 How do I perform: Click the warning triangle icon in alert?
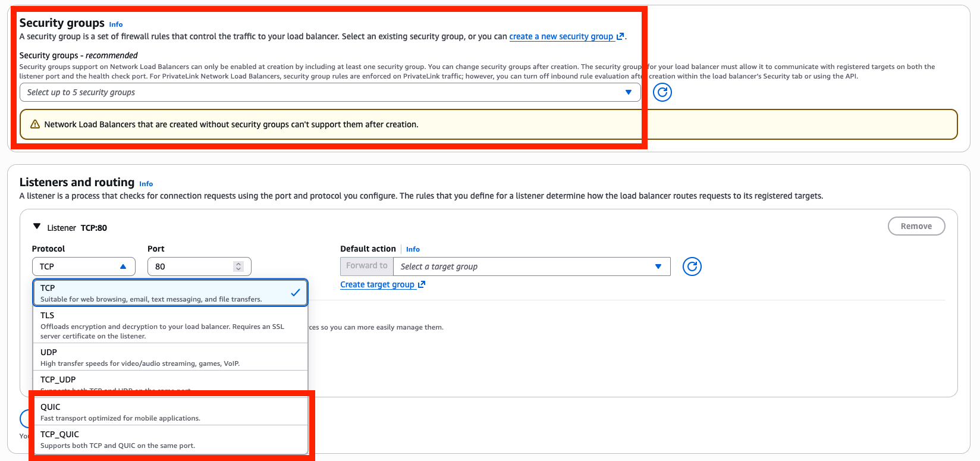tap(35, 124)
